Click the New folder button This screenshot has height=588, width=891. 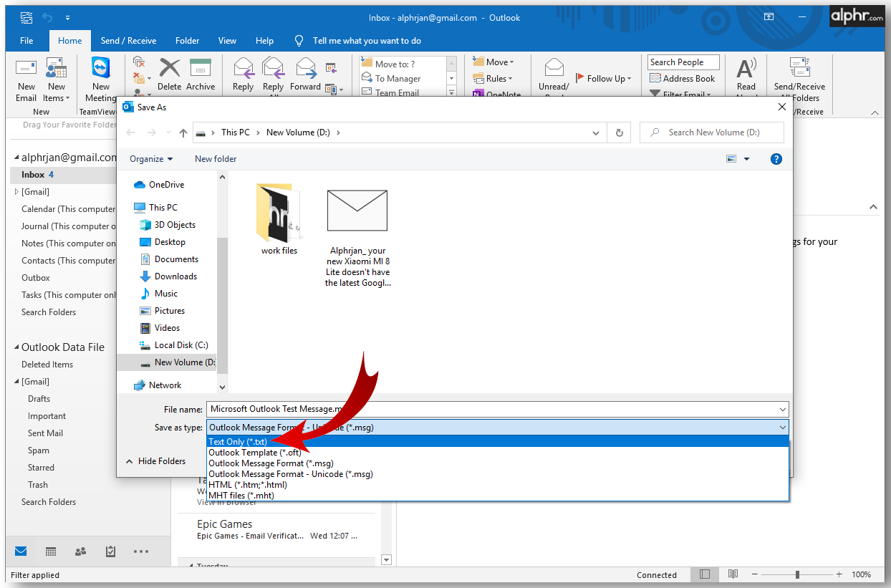click(216, 159)
